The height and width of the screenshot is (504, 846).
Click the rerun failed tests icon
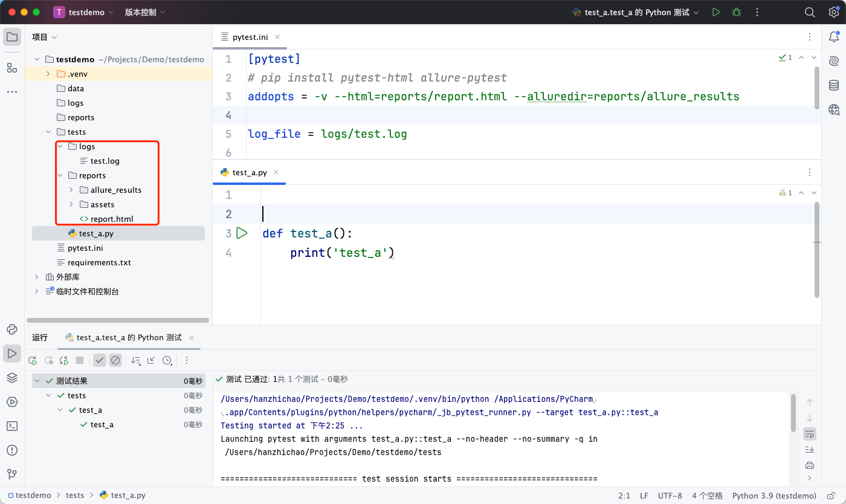[48, 360]
